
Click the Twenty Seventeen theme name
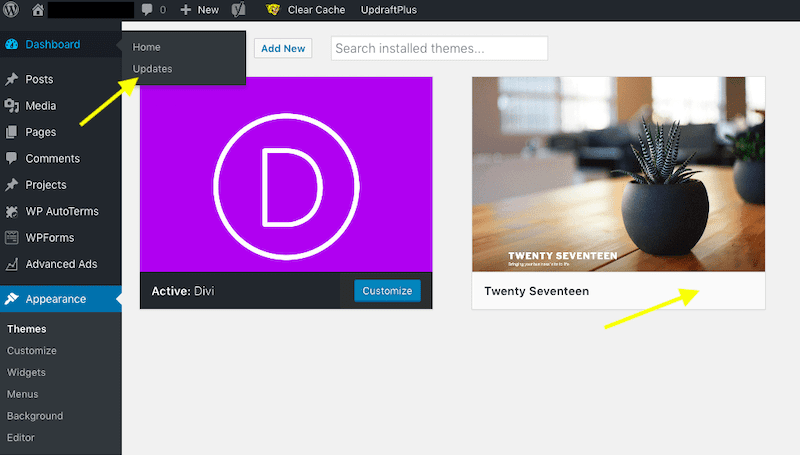(x=537, y=291)
